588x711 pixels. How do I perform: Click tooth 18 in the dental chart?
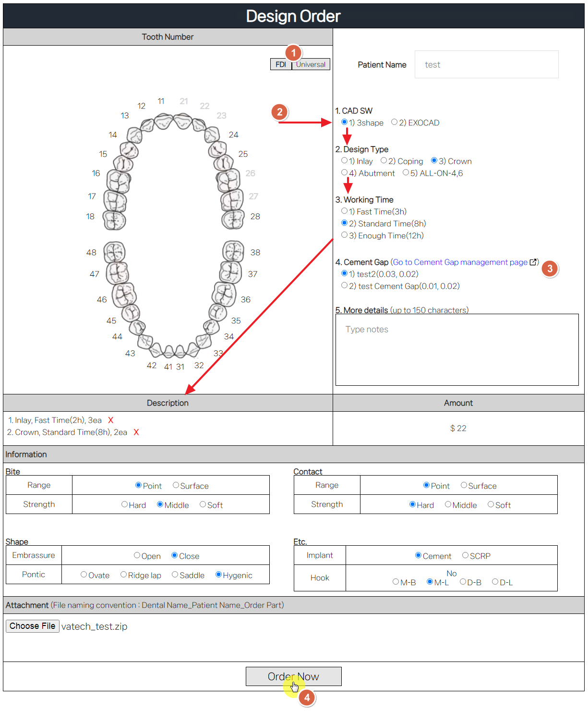point(114,221)
